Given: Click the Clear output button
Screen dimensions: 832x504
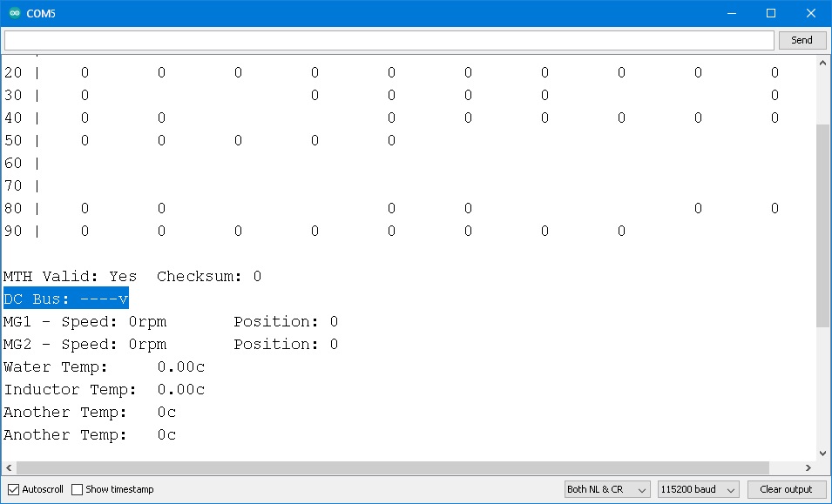Looking at the screenshot, I should tap(786, 489).
